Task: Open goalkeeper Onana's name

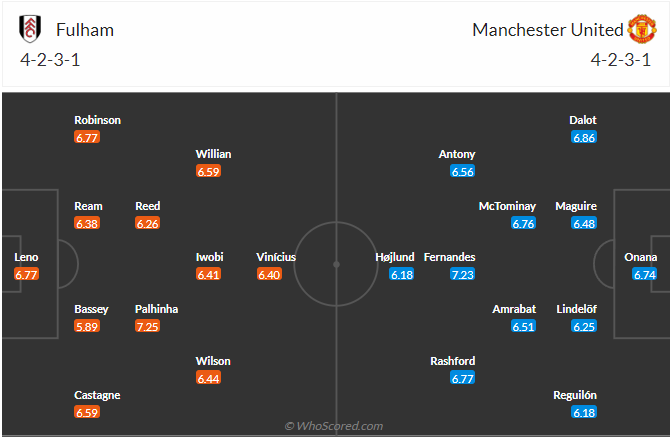Action: [x=641, y=257]
